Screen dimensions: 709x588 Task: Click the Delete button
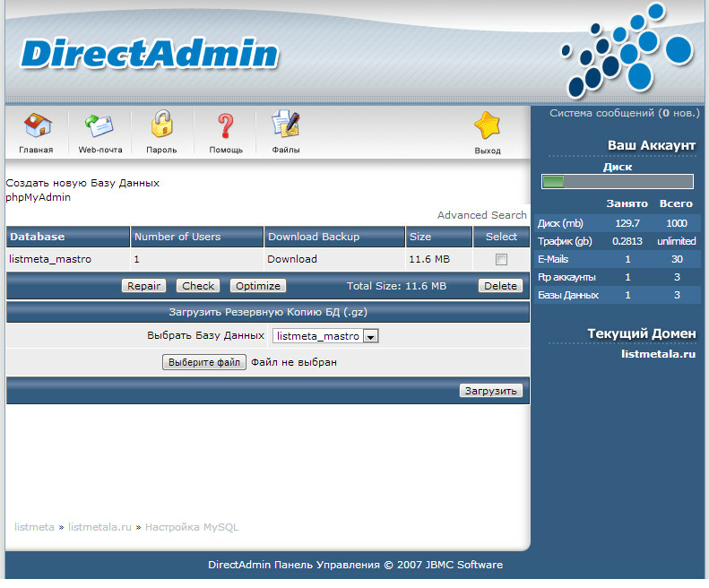pos(500,286)
